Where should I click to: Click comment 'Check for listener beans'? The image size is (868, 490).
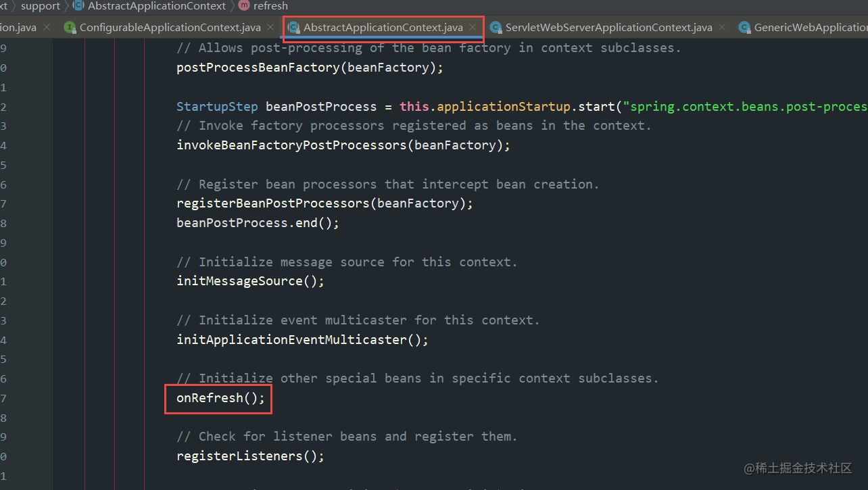[x=347, y=437]
